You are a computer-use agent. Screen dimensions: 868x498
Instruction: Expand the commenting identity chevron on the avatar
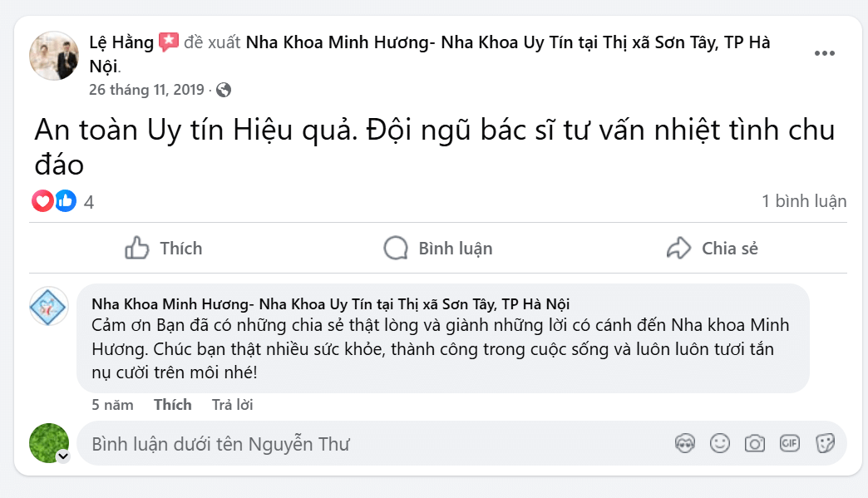click(62, 456)
